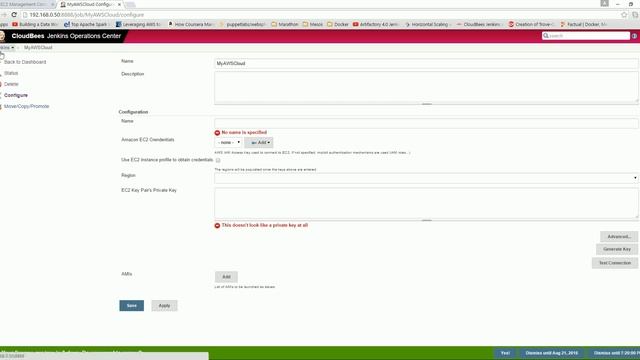Viewport: 640px width, 360px height.
Task: Click the Advanced... button
Action: 619,236
